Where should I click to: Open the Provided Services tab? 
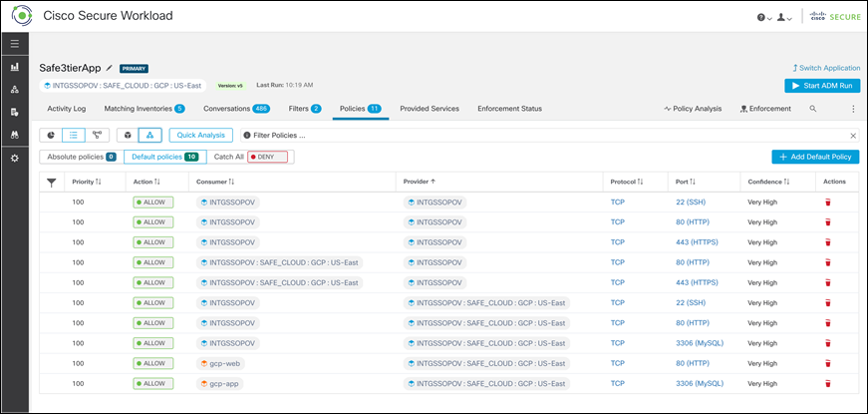pyautogui.click(x=430, y=109)
